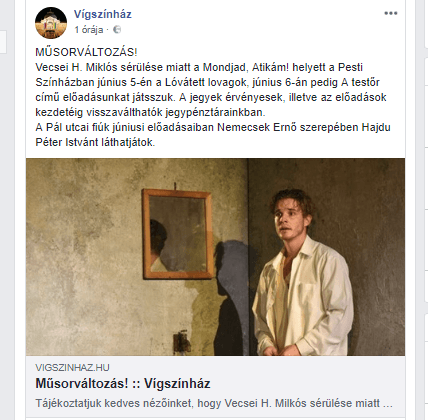Click the line starting 'A Pál utcai fiúk'
The image size is (428, 420).
click(213, 127)
